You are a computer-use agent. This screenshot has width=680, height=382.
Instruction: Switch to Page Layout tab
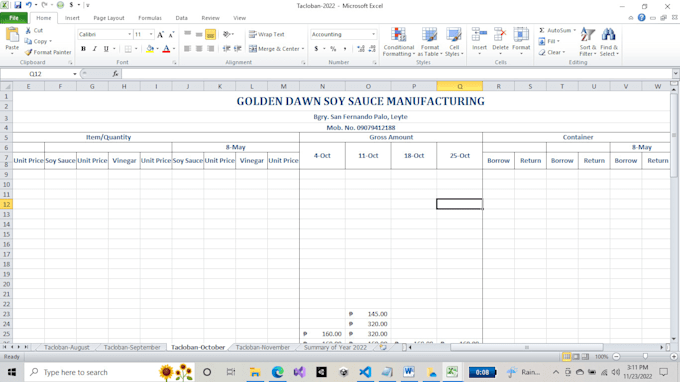click(109, 18)
